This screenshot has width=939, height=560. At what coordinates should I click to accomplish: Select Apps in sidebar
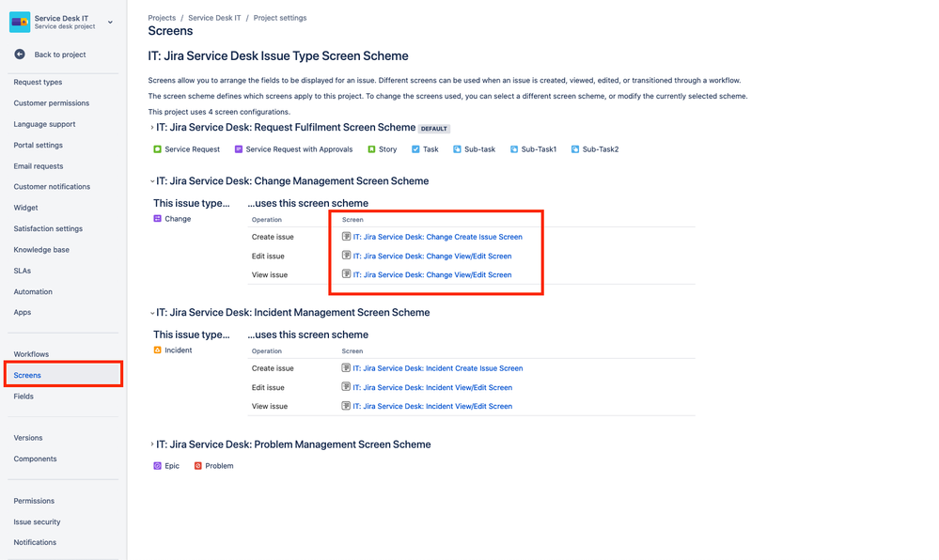pyautogui.click(x=23, y=312)
